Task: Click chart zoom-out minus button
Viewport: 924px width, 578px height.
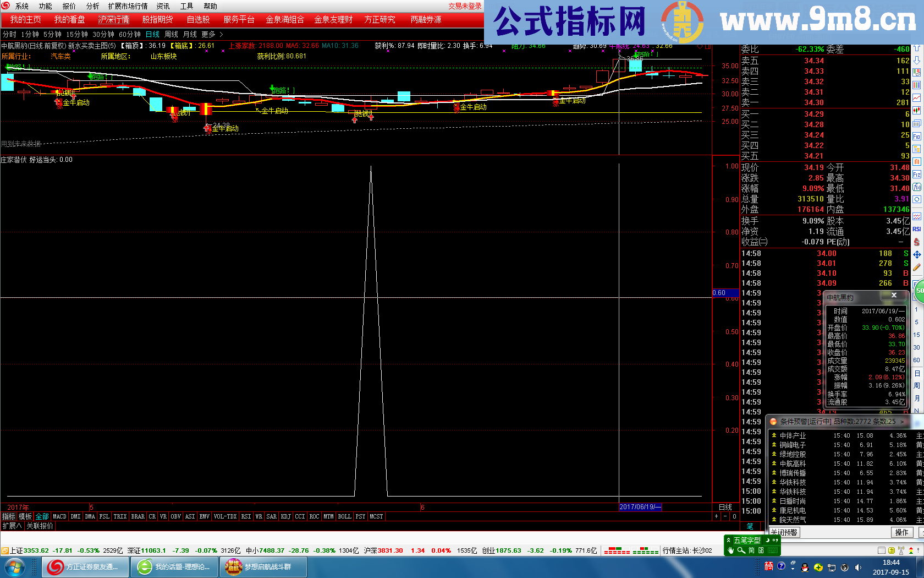Action: (x=725, y=516)
